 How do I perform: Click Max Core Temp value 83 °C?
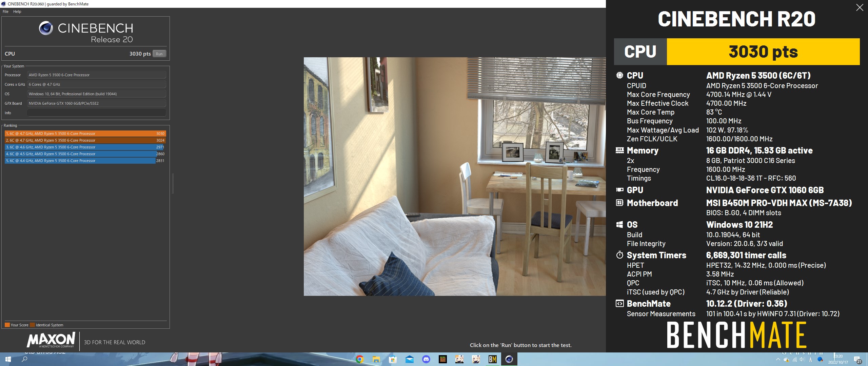pos(714,112)
